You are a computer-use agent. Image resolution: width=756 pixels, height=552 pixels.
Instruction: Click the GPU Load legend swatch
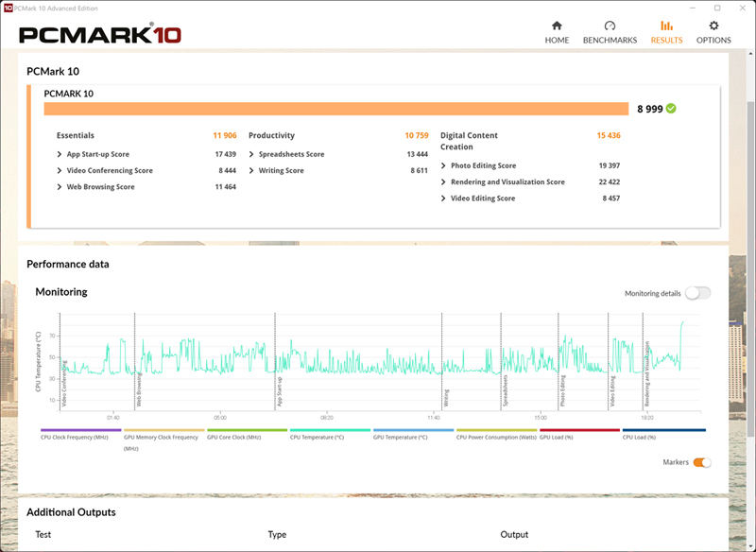[579, 430]
